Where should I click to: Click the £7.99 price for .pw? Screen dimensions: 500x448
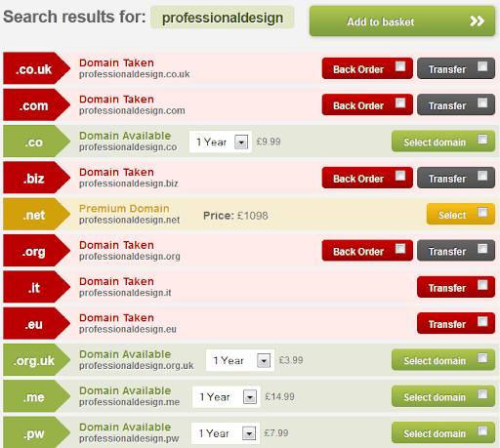[x=276, y=433]
